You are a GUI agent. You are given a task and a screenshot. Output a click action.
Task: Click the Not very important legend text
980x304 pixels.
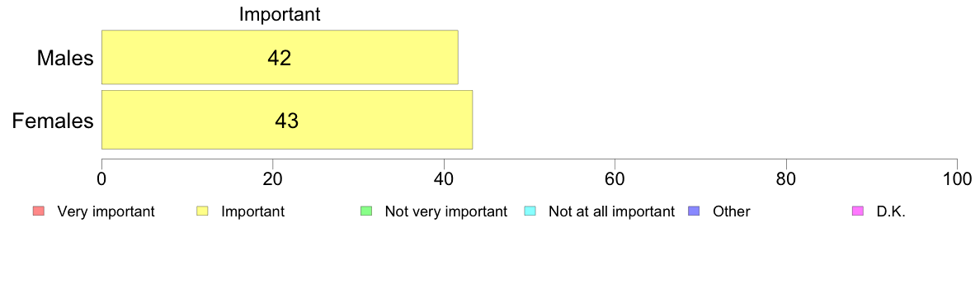pyautogui.click(x=445, y=211)
